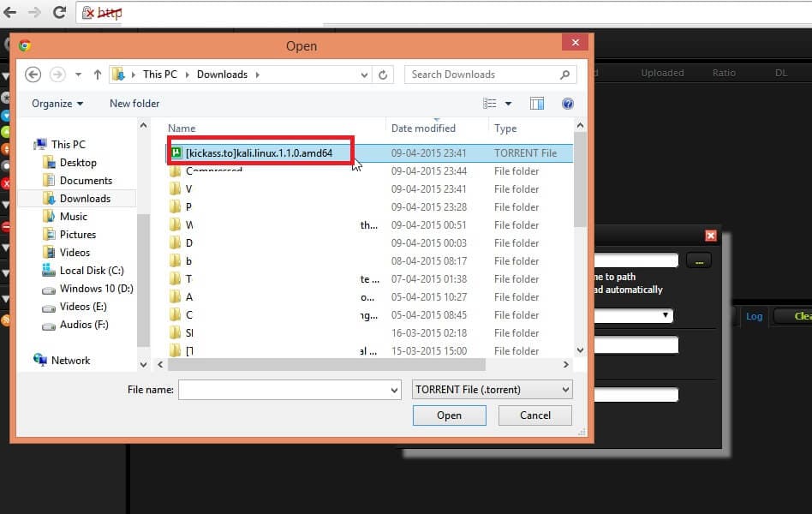This screenshot has height=514, width=812.
Task: Expand the More view options arrow
Action: click(x=508, y=104)
